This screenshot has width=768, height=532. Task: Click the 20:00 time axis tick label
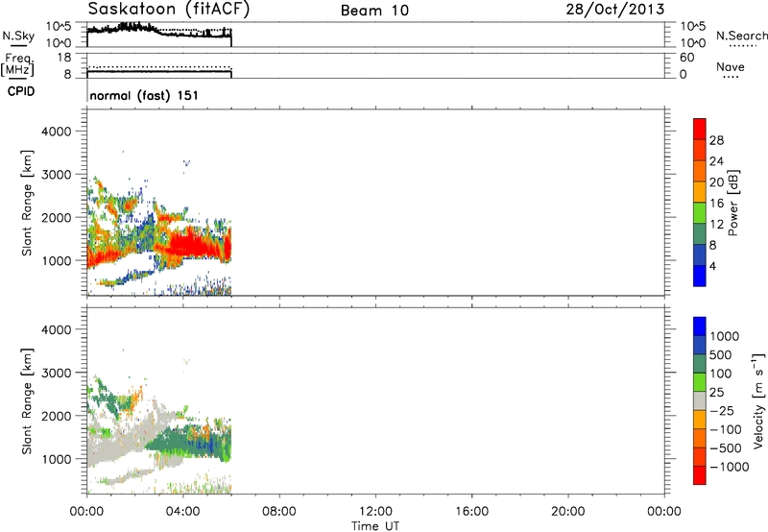point(567,512)
